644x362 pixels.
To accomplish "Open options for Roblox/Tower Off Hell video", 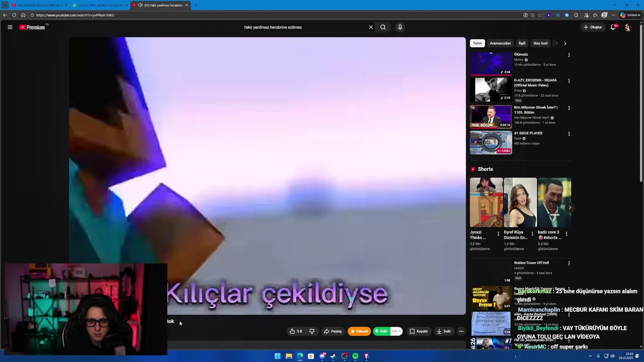I will point(569,263).
